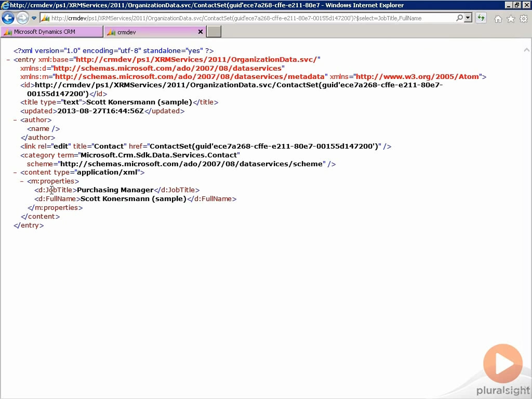The width and height of the screenshot is (532, 399).
Task: Minimize the Internet Explorer window
Action: 508,5
